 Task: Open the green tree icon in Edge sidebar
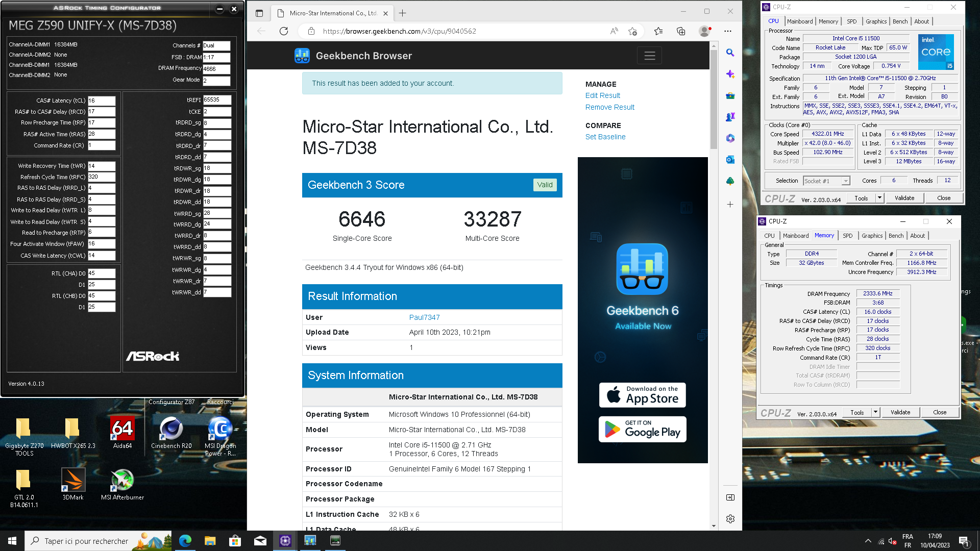click(730, 181)
